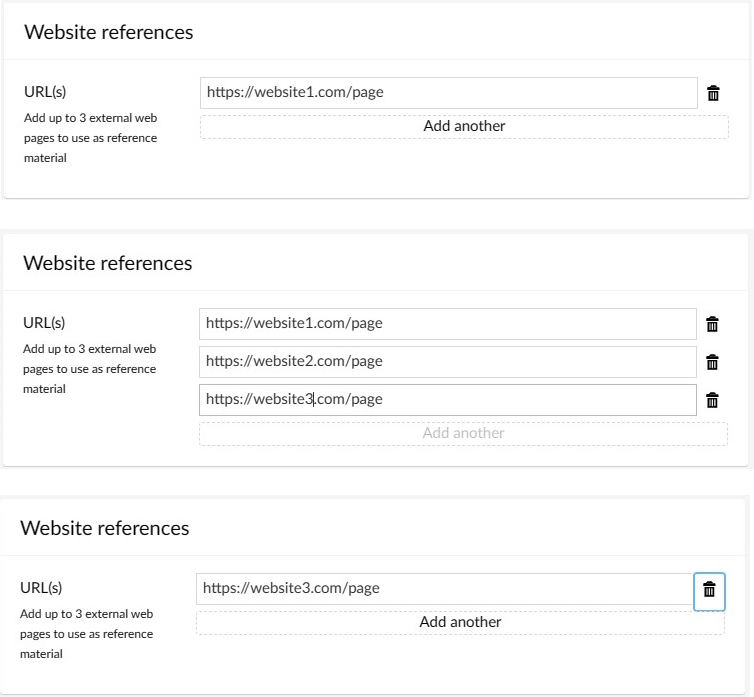The height and width of the screenshot is (697, 754).
Task: Click the highlighted trash icon in last panel
Action: 709,591
